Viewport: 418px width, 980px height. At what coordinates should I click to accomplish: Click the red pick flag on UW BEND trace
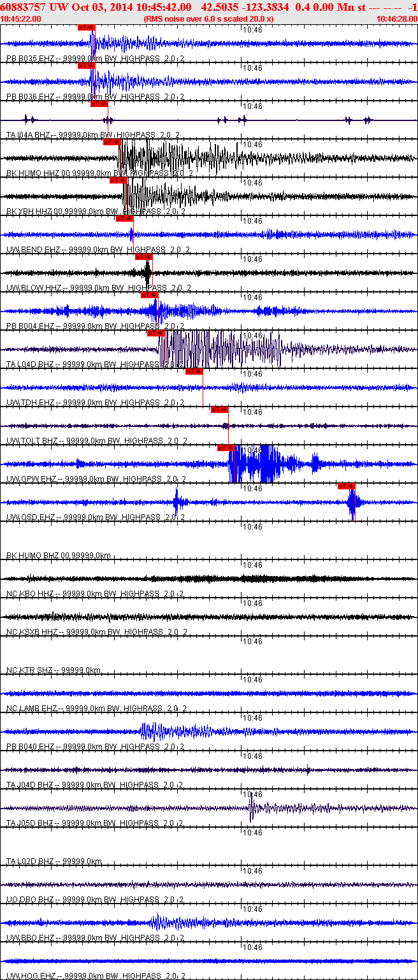(124, 219)
